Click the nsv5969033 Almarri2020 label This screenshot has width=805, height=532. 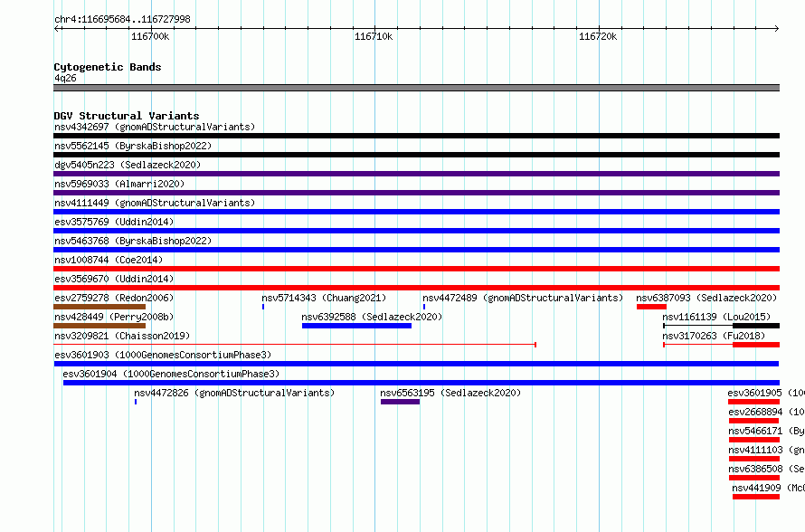tap(119, 184)
